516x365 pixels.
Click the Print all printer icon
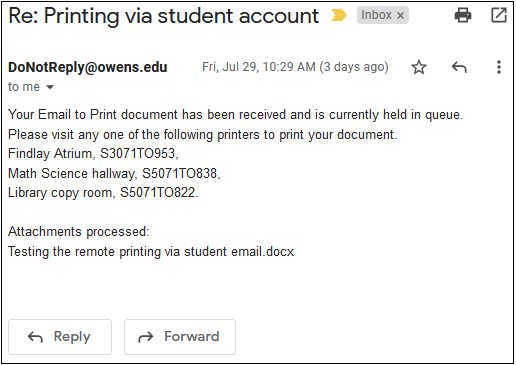pos(463,15)
